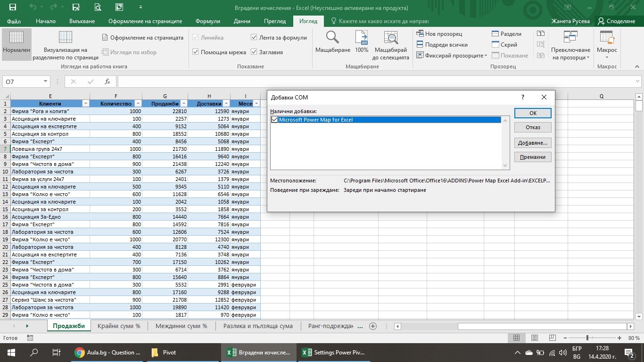Uncheck Лента за формули checkbox
Screen dimensions: 644x362
click(x=253, y=37)
